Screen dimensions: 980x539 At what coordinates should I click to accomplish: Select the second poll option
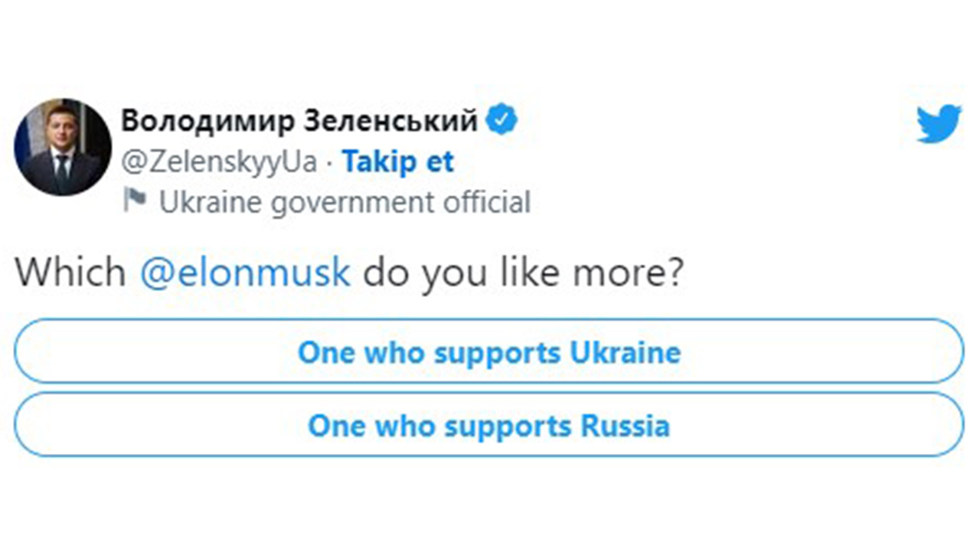(489, 425)
